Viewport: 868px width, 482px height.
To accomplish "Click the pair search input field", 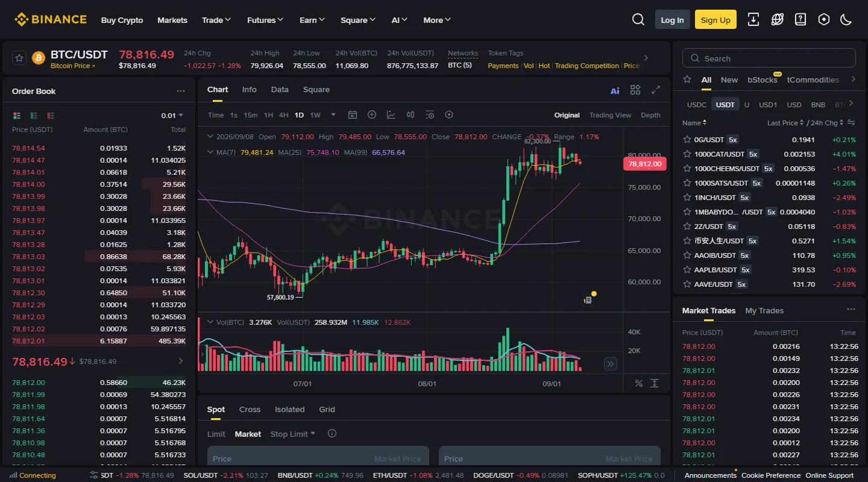I will pos(769,58).
